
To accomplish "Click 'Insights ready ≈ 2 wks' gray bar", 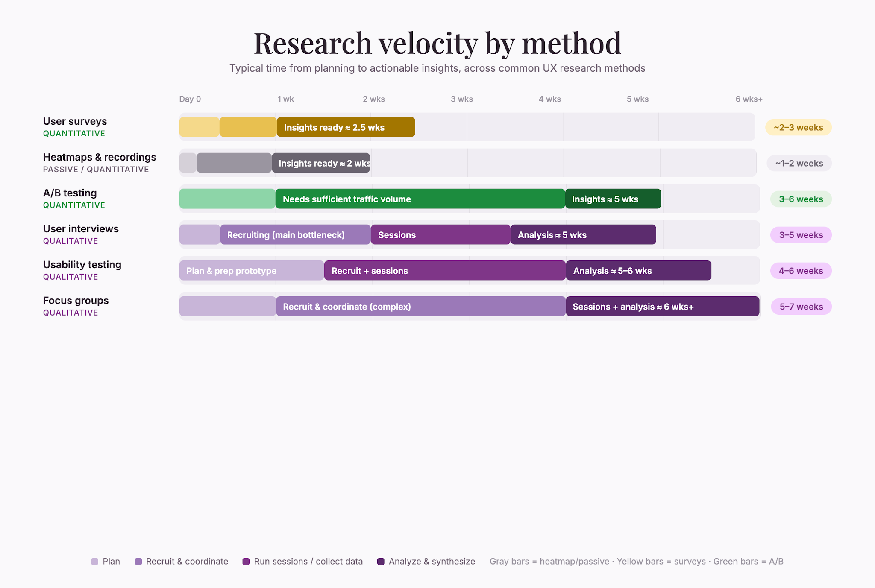I will pyautogui.click(x=321, y=163).
